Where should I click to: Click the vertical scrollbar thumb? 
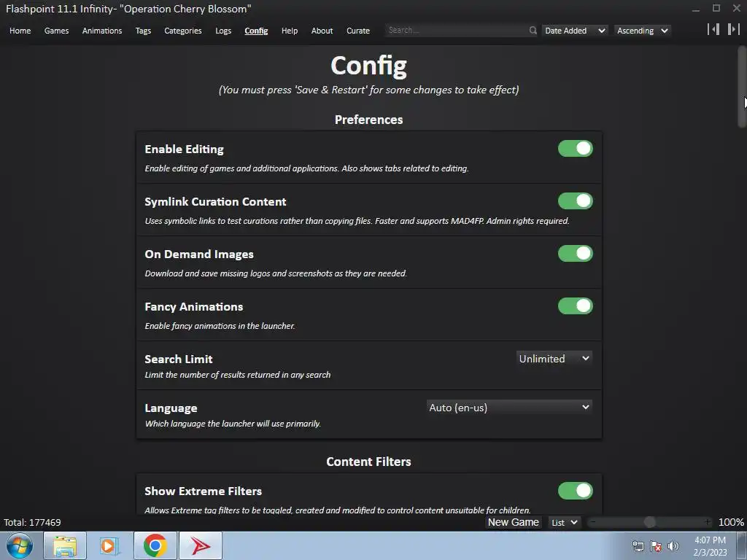(742, 87)
